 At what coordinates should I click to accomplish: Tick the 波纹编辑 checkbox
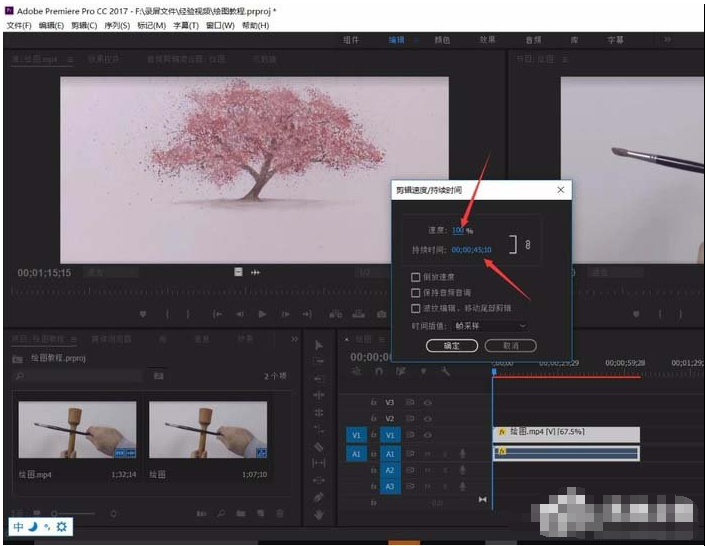[x=416, y=309]
